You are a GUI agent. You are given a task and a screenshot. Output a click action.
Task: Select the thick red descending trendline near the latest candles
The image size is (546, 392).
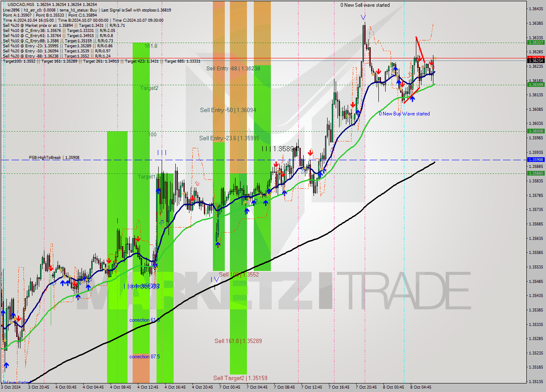point(420,49)
